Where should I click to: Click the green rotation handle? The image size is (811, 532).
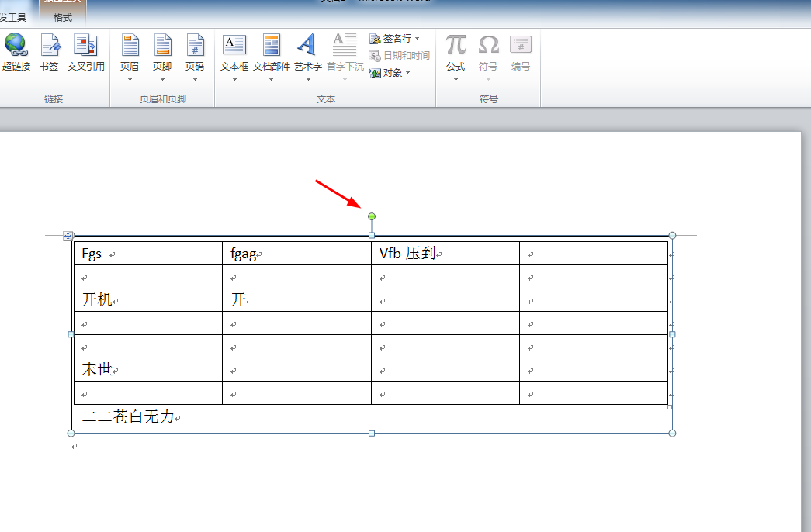pos(372,216)
